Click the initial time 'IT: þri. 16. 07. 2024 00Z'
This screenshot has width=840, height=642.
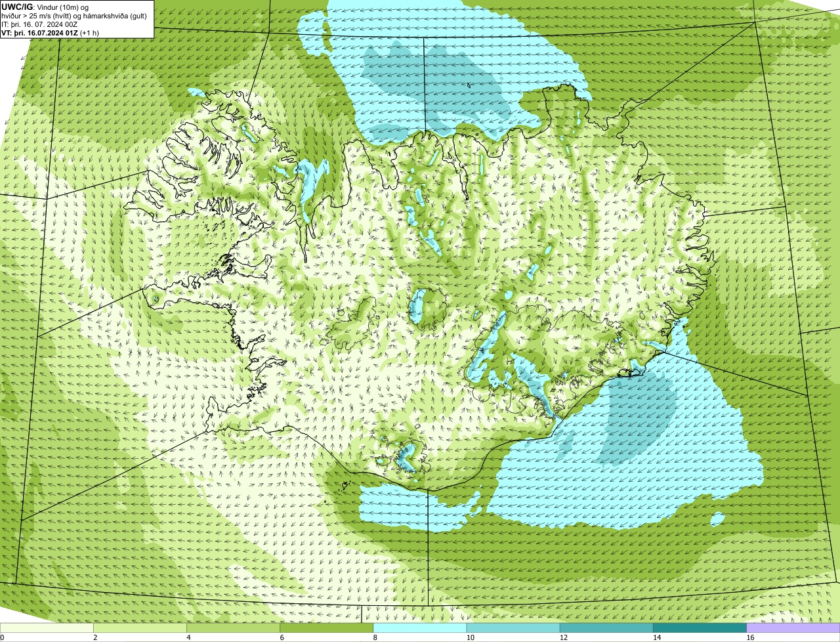(40, 24)
